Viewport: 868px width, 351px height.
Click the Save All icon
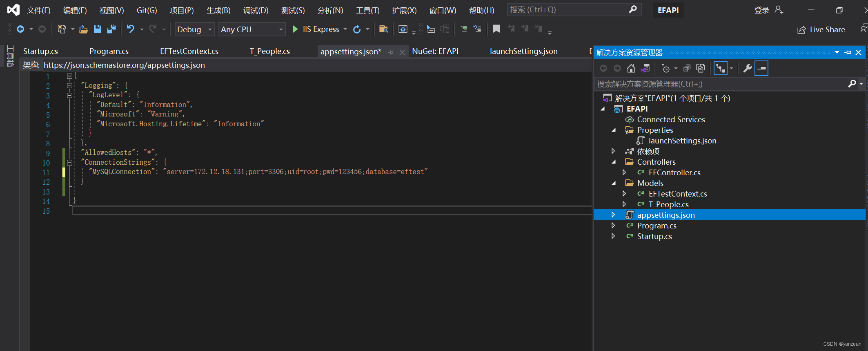tap(111, 29)
